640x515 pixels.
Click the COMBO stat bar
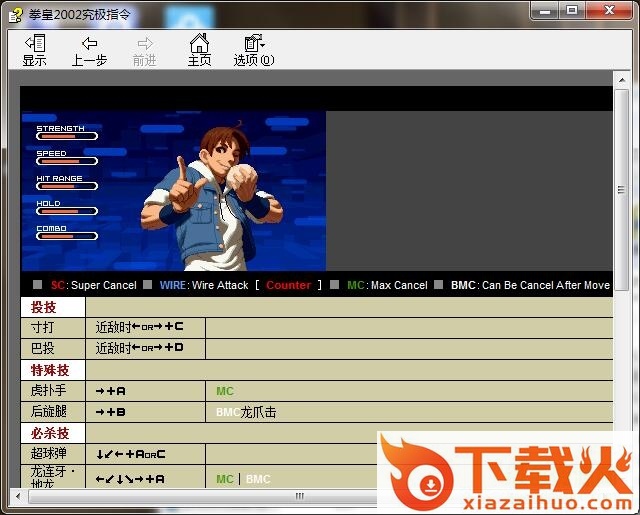[67, 236]
